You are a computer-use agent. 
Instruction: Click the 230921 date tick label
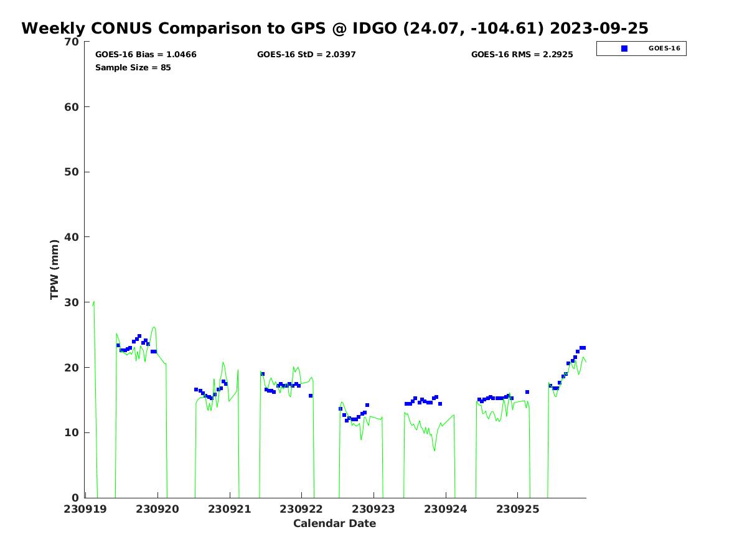click(230, 509)
